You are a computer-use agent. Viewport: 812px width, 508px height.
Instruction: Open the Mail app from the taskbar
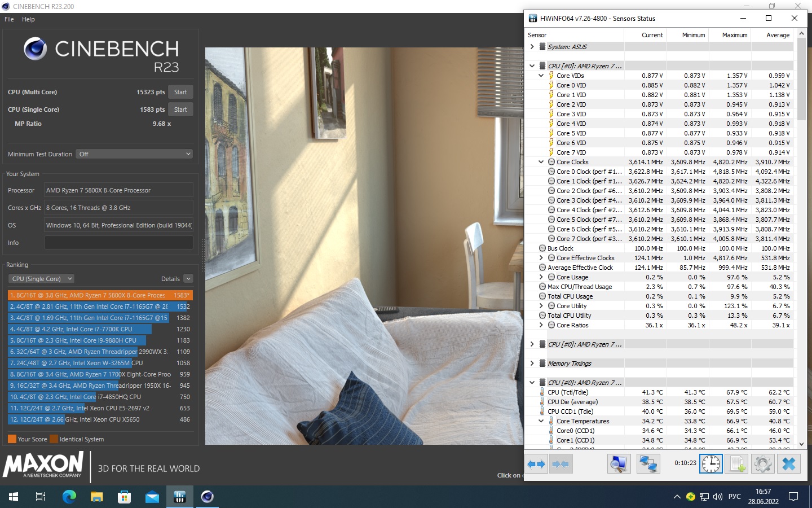pyautogui.click(x=152, y=497)
